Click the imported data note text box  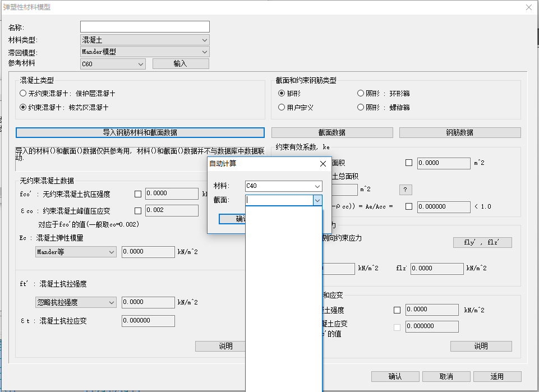click(140, 159)
